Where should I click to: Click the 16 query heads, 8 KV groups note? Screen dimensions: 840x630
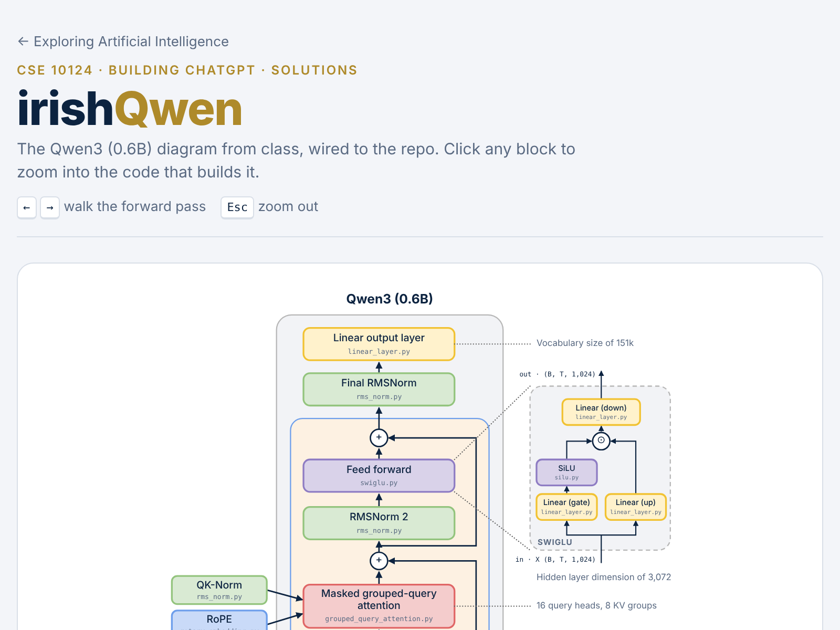(596, 605)
